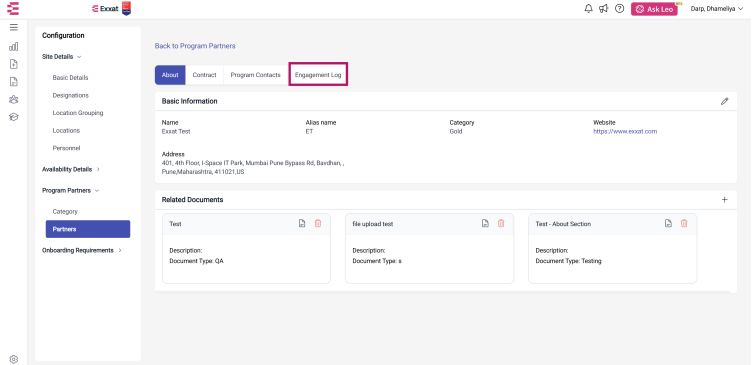Viewport: 752px width, 365px height.
Task: Add a related document with plus icon
Action: [725, 200]
